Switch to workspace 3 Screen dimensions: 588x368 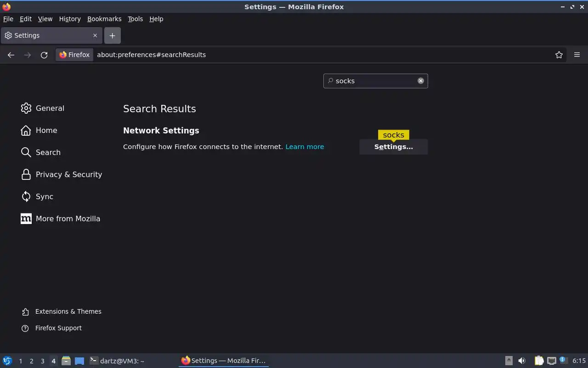click(x=42, y=361)
